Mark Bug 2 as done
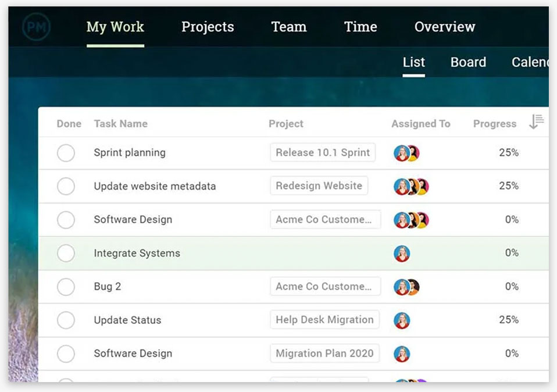Viewport: 557px width, 392px height. coord(66,287)
